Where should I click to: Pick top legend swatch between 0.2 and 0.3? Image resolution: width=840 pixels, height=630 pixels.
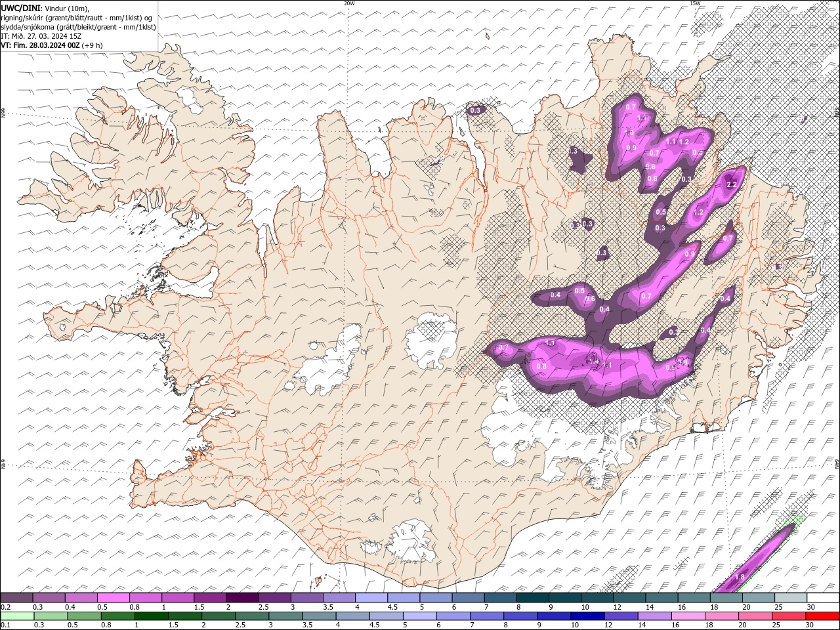pyautogui.click(x=16, y=598)
